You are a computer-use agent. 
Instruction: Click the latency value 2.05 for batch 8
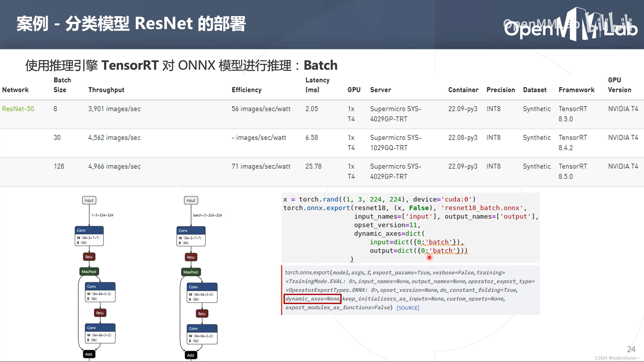click(x=311, y=109)
